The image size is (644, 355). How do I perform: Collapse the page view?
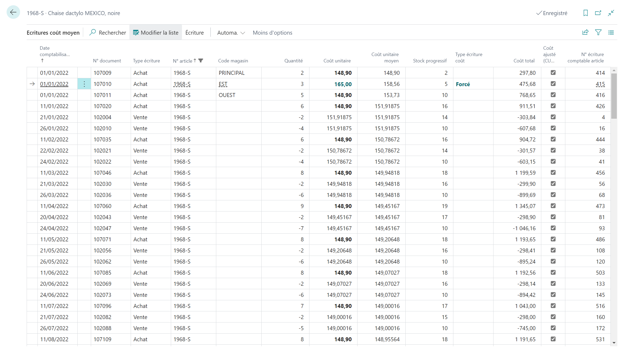(611, 13)
